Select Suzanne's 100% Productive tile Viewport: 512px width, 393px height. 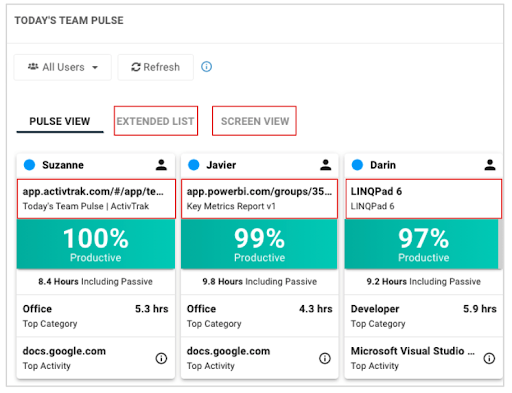(x=96, y=244)
